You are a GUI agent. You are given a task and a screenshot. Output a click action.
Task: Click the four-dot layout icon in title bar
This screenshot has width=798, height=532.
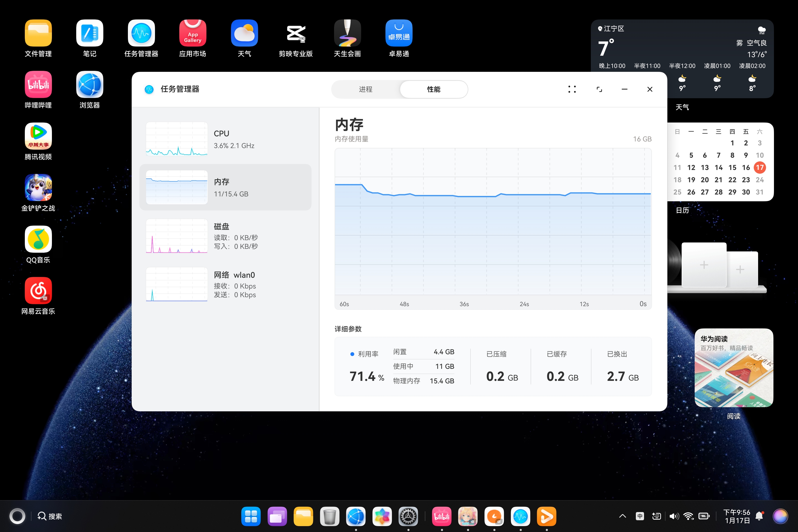pos(572,89)
